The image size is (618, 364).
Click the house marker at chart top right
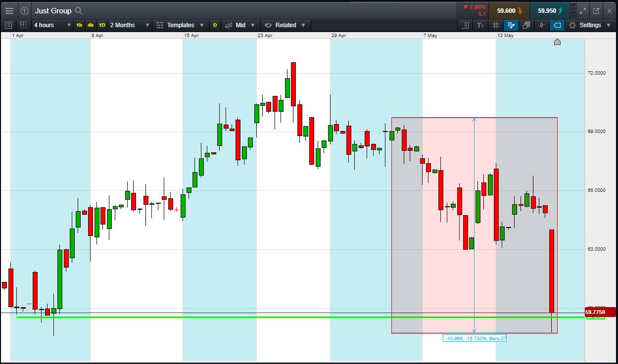click(x=557, y=42)
